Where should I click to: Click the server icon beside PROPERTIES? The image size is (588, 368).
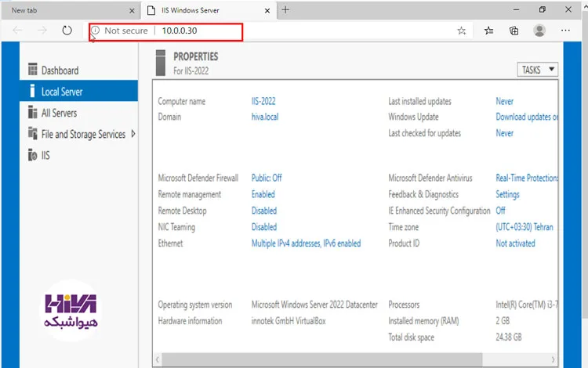click(x=161, y=63)
